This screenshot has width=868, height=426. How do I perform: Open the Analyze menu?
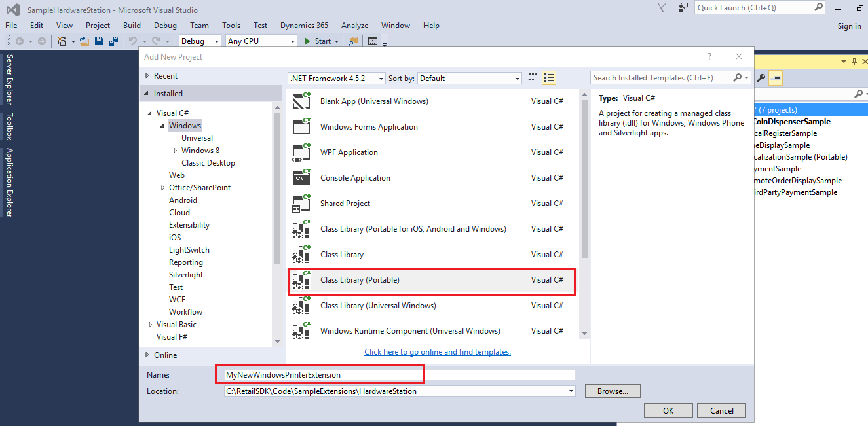tap(354, 25)
